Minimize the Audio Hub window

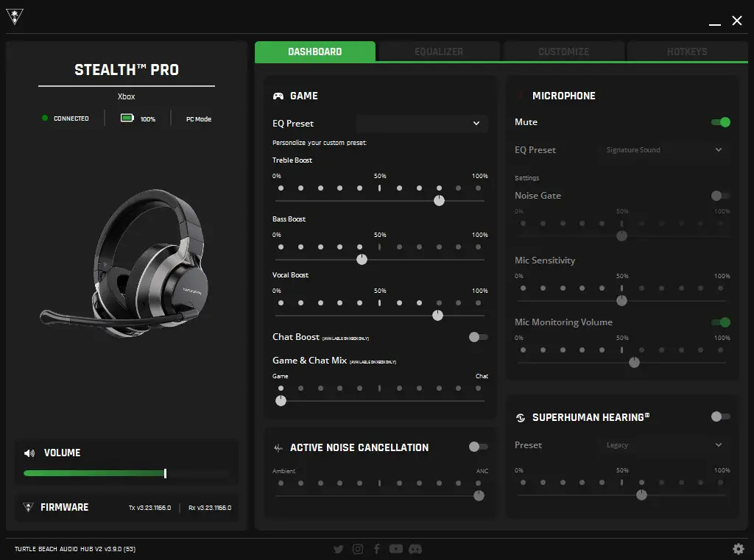714,24
